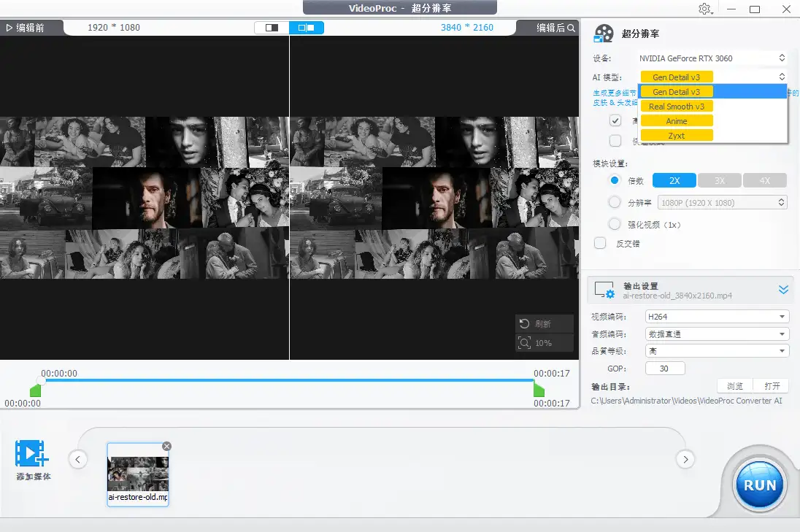Viewport: 800px width, 532px height.
Task: Remove the ai-restore-old clip with X
Action: 166,446
